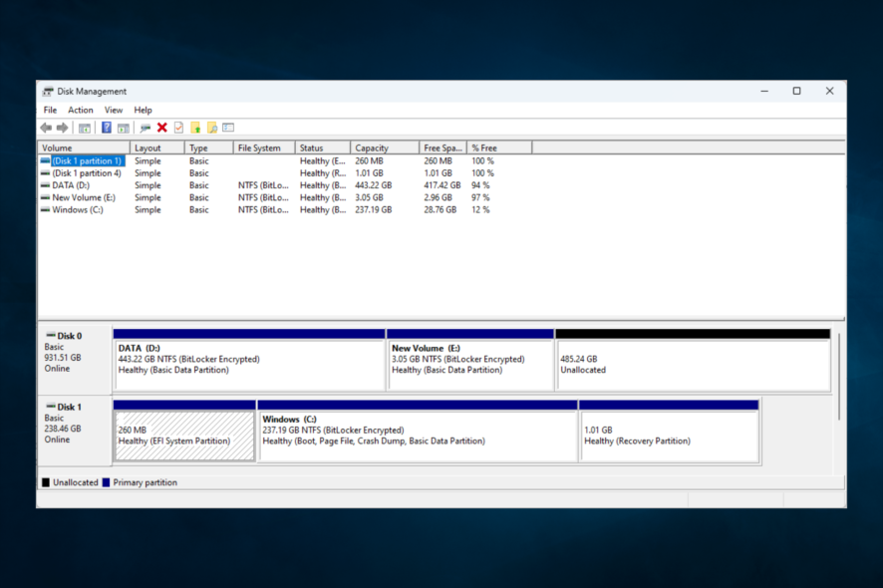Sort by the Status column header
This screenshot has width=883, height=588.
point(323,148)
